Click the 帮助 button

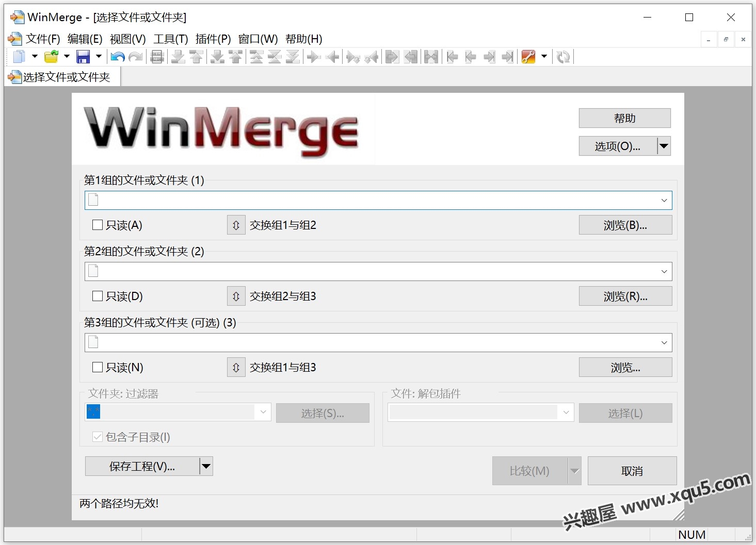click(x=624, y=118)
